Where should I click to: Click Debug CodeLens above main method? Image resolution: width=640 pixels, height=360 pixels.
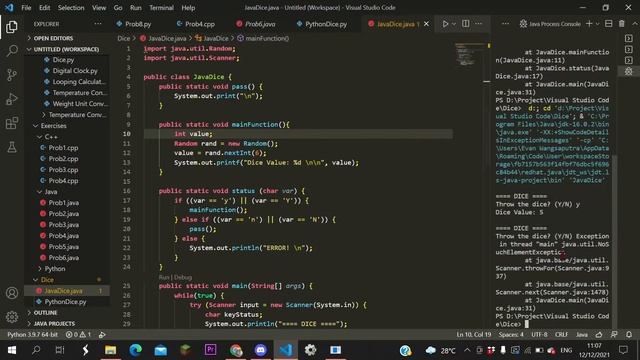coord(183,277)
